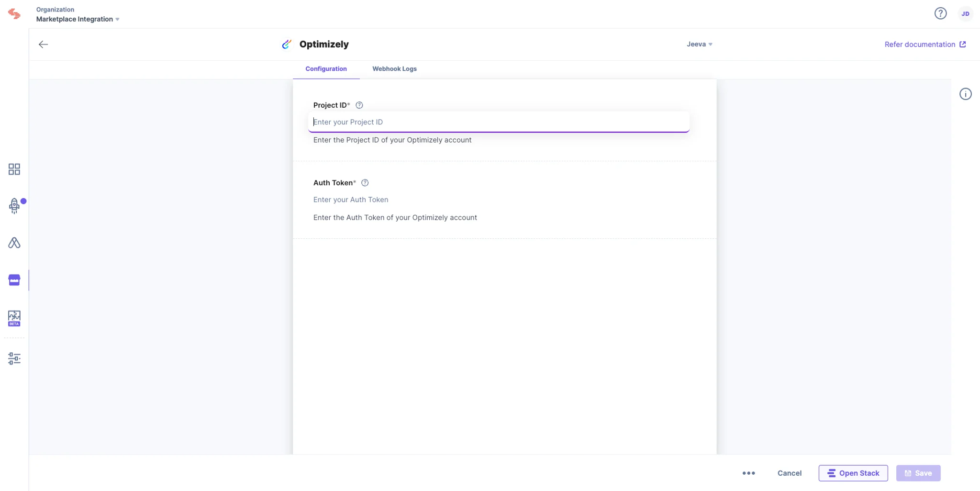This screenshot has height=491, width=980.
Task: Open the Beta puzzle icon in sidebar
Action: (x=14, y=318)
